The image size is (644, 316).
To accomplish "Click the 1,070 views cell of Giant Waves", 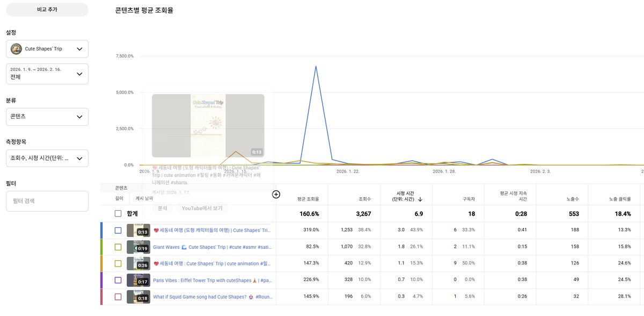I will [x=347, y=247].
